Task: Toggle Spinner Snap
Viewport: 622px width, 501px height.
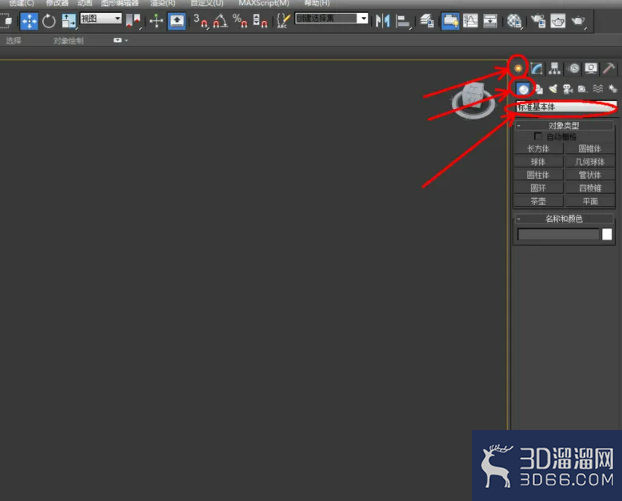Action: 260,21
